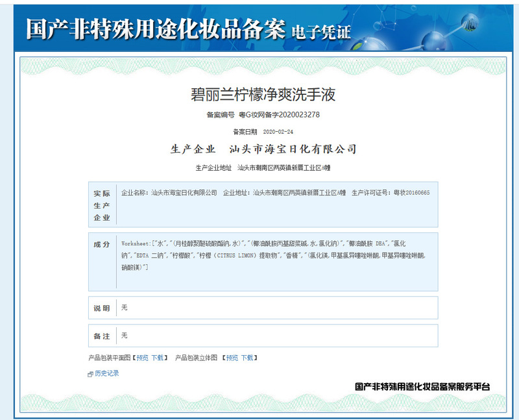This screenshot has height=420, width=519.
Task: Click the 无 value in 说明 row
Action: [125, 308]
